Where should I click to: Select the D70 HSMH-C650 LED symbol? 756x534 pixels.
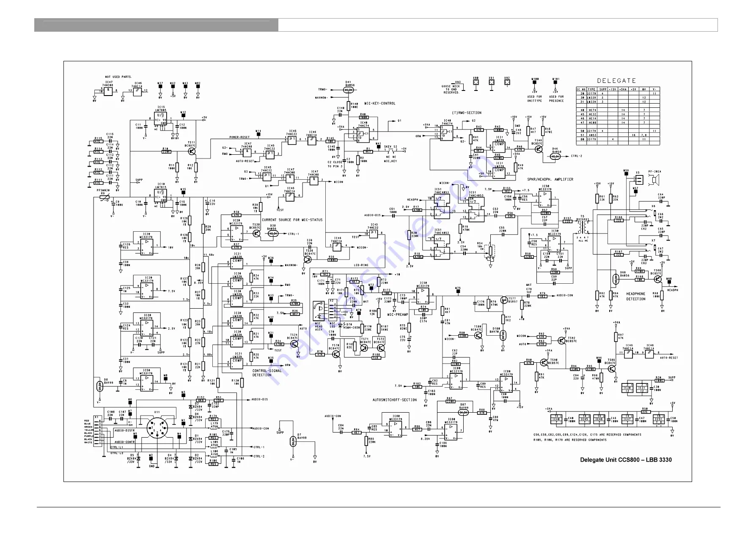[341, 326]
